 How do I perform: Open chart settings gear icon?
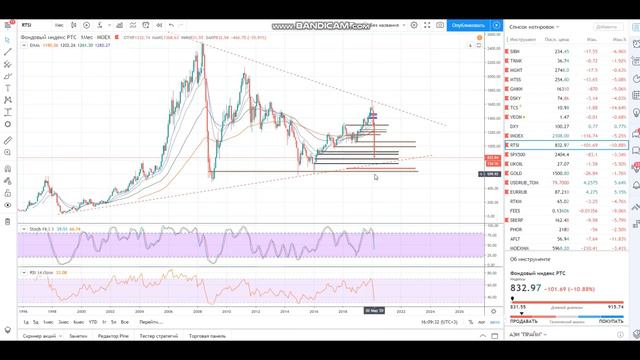tap(414, 25)
